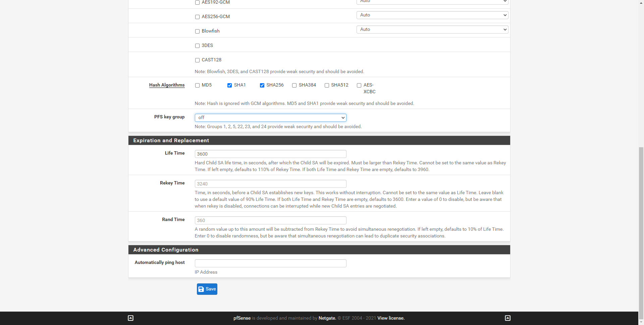The height and width of the screenshot is (325, 644).
Task: Enable the AES-XCBC hash option
Action: [x=359, y=86]
